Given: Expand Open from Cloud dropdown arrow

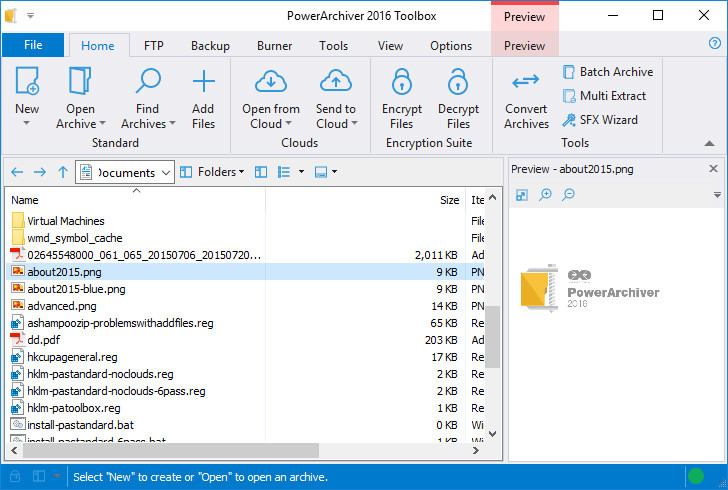Looking at the screenshot, I should pos(288,124).
